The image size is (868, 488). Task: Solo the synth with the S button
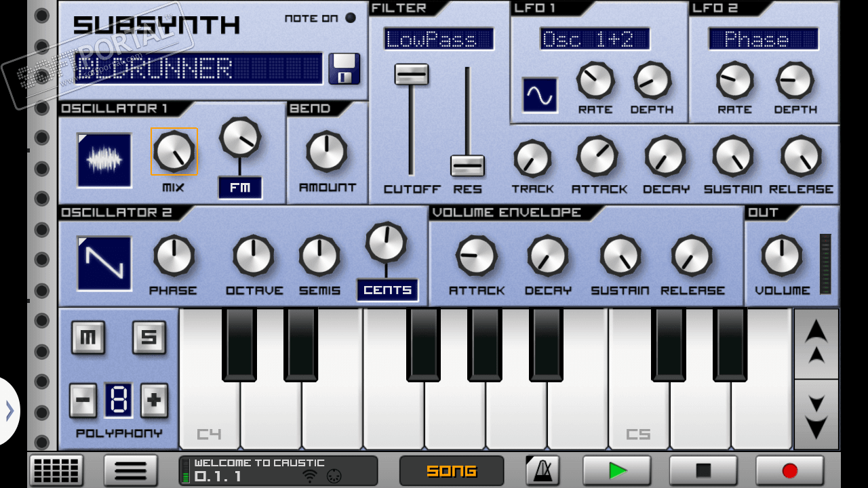pos(149,338)
